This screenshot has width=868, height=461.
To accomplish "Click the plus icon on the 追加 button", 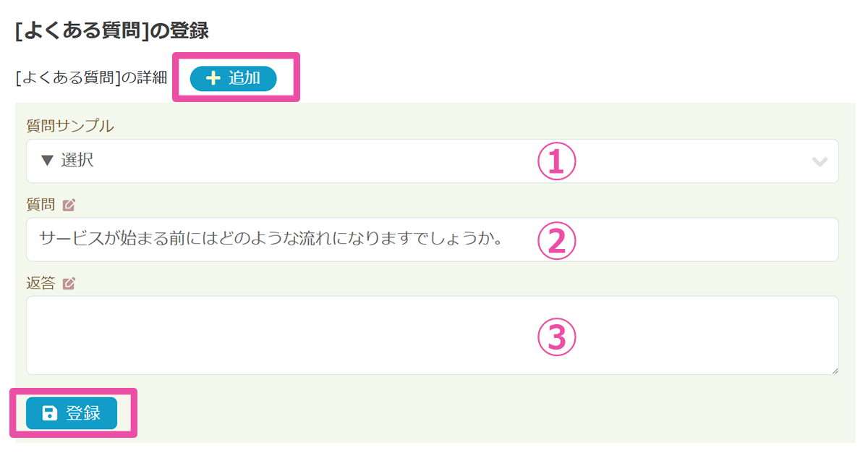I will (x=213, y=79).
